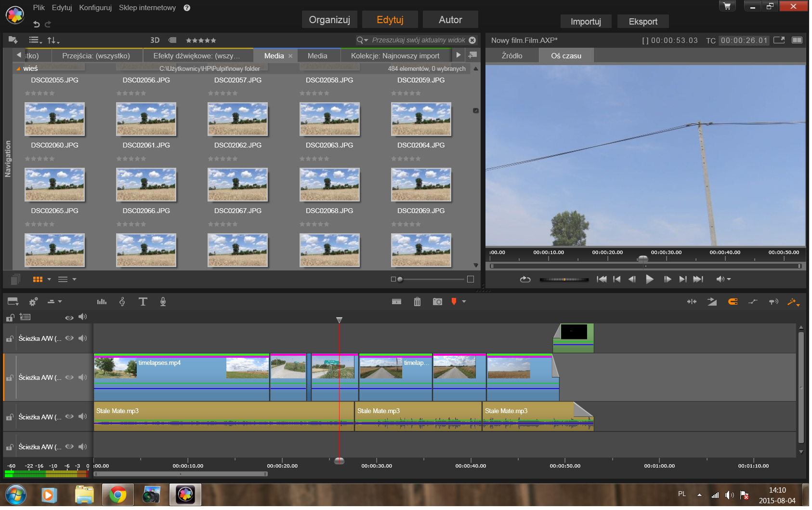Select the DSC02062.JPG thumbnail

(x=237, y=185)
